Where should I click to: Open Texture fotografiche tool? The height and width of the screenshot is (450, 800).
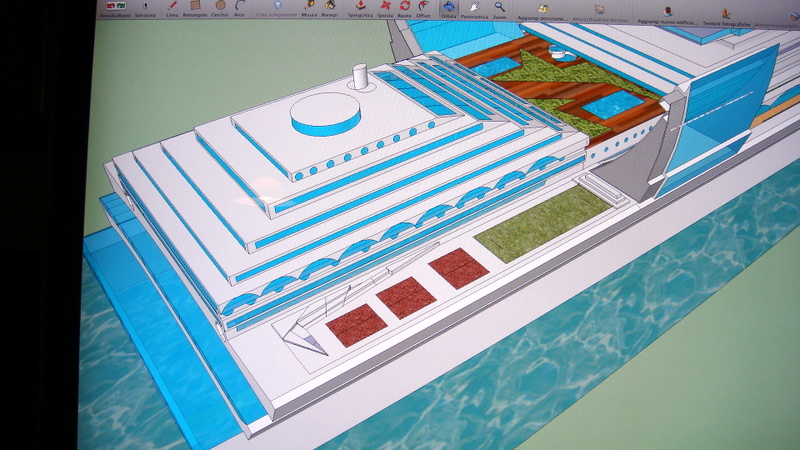(724, 13)
